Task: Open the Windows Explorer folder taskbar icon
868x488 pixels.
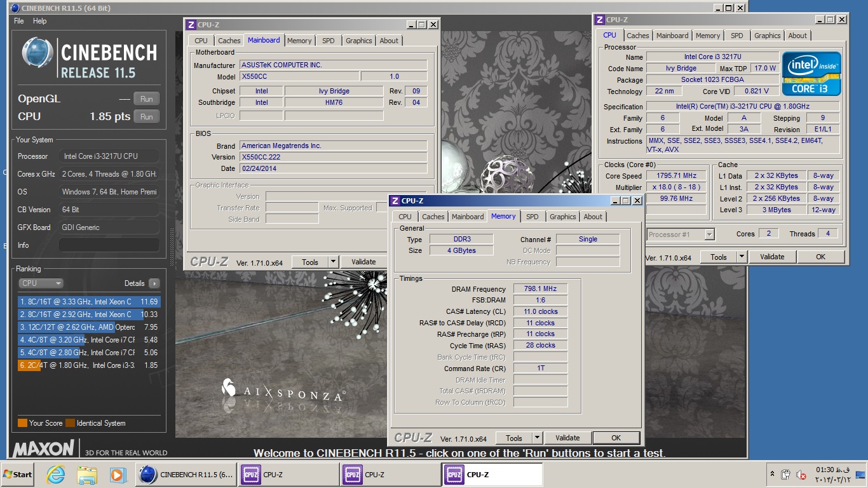Action: 86,475
